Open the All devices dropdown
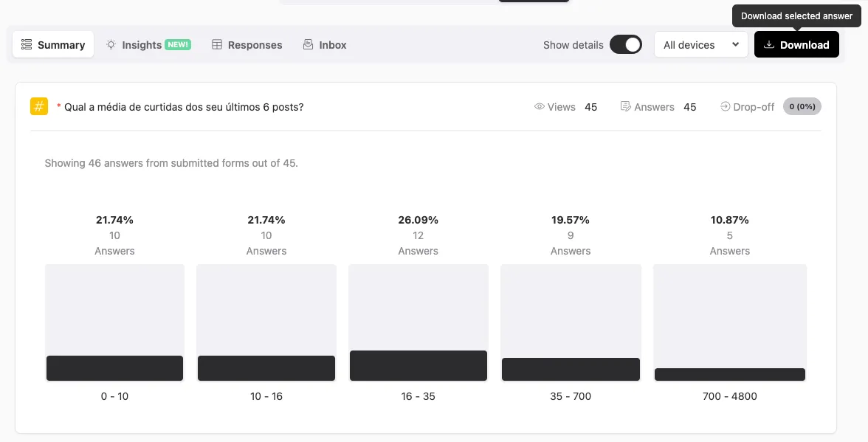The width and height of the screenshot is (868, 442). tap(700, 45)
